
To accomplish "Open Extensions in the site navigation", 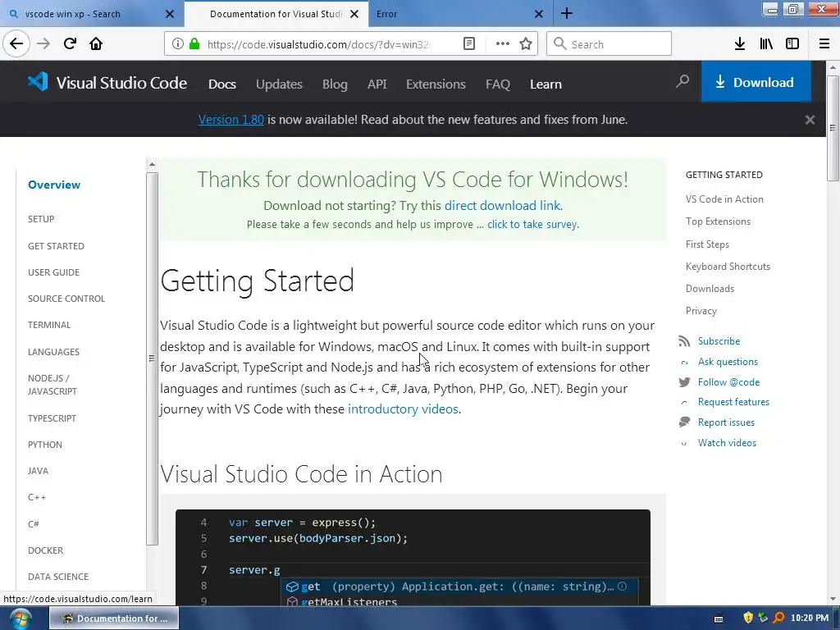I will [436, 84].
